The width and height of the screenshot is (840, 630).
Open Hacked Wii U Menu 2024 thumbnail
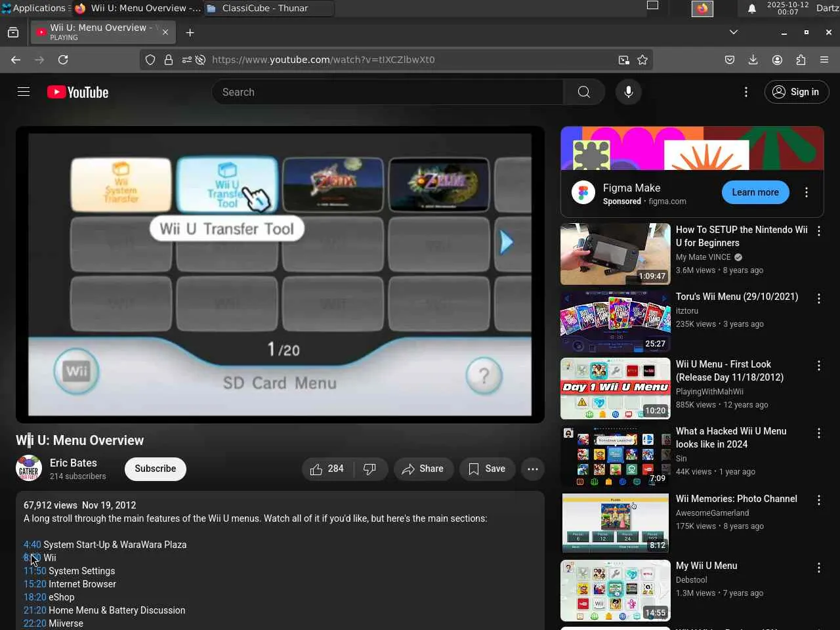tap(616, 456)
